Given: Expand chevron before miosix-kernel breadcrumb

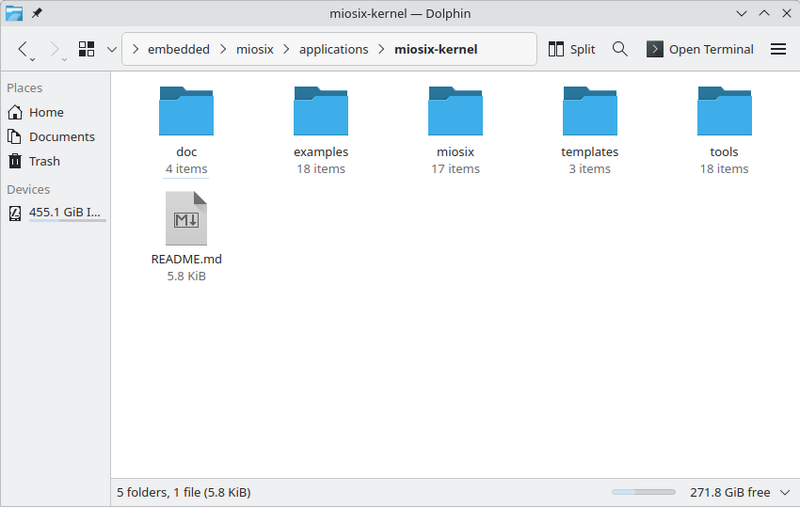Looking at the screenshot, I should click(x=382, y=49).
